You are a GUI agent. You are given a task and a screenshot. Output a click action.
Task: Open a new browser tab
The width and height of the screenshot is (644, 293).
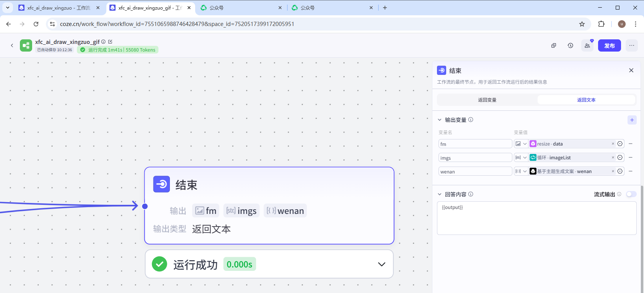[385, 8]
